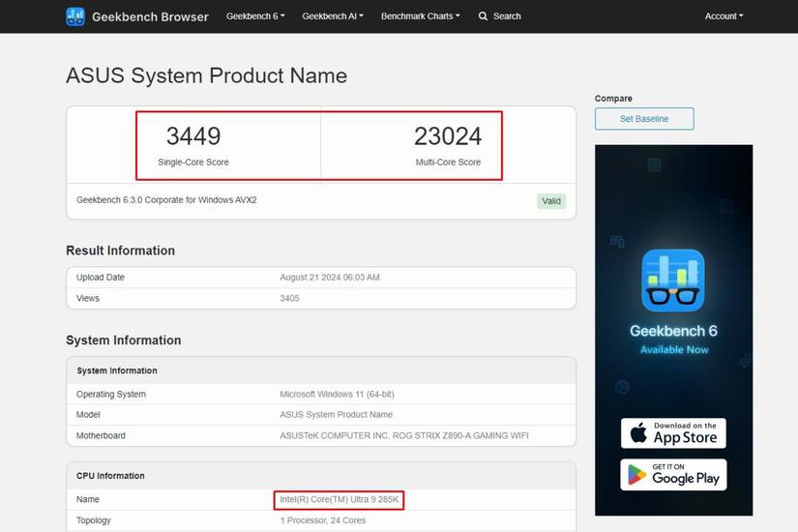This screenshot has width=798, height=532.
Task: Click the Motherboard row label
Action: pos(101,436)
